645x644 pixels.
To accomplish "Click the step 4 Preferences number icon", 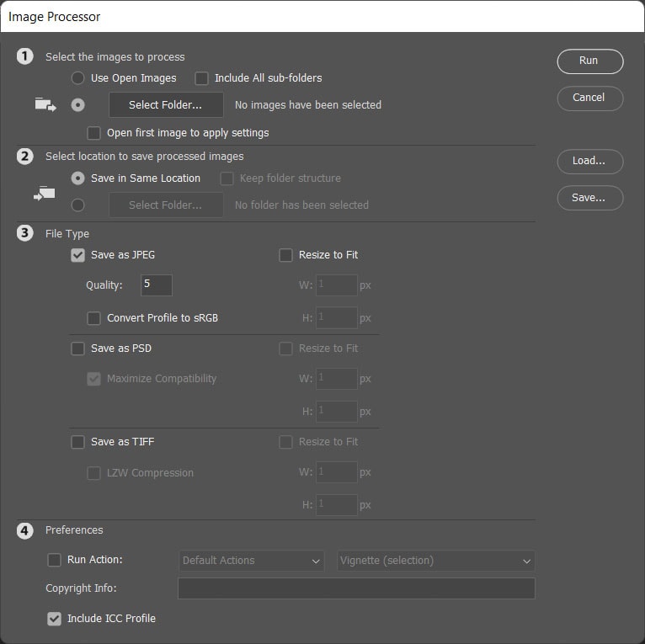I will click(x=25, y=530).
